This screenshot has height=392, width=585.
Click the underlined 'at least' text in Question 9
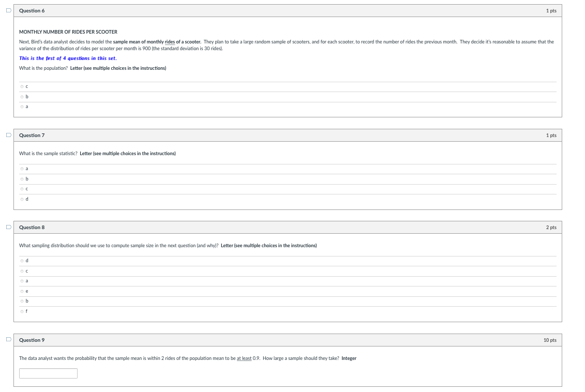click(244, 358)
